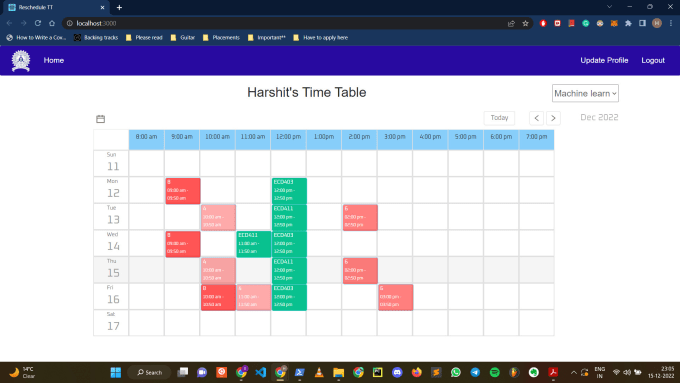Click the browser back arrow
680x383 pixels.
10,23
